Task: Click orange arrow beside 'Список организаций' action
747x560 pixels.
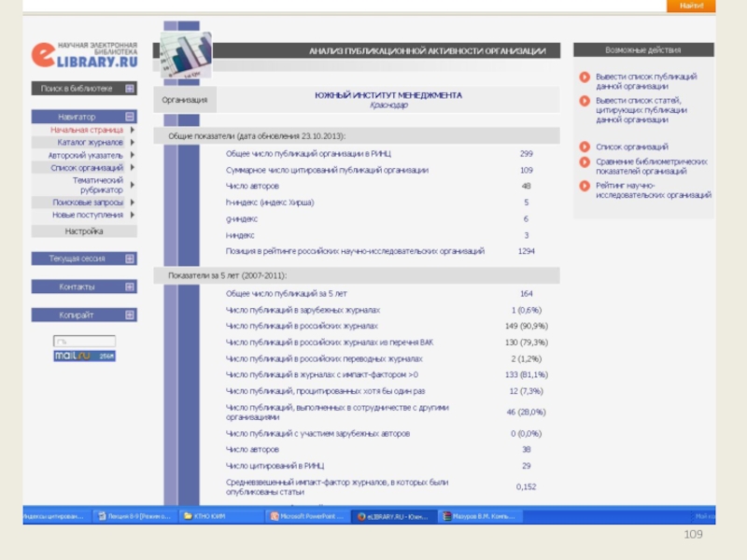Action: coord(584,147)
